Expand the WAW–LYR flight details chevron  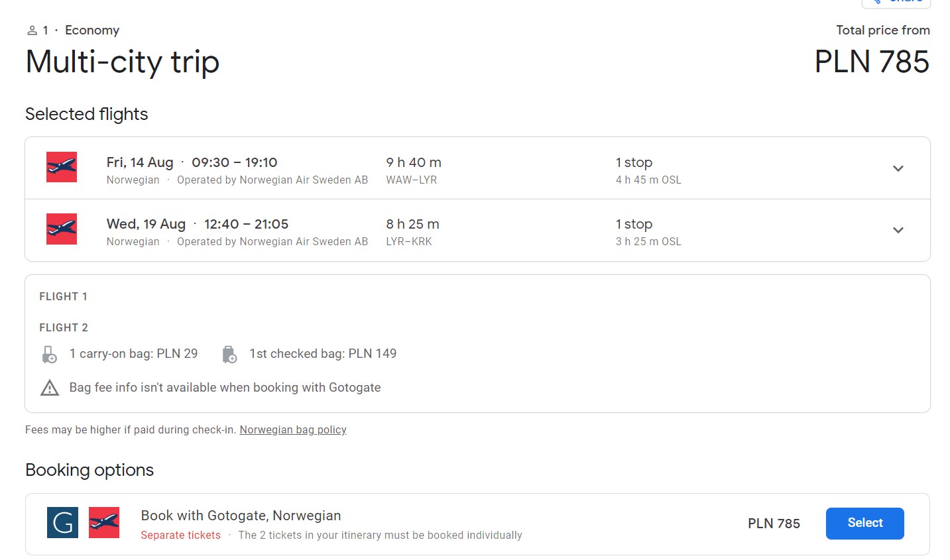[x=898, y=168]
